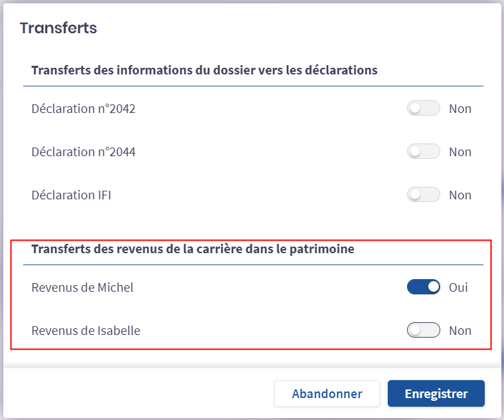Click the 'Déclaration n°2044' row label
Viewport: 504px width, 420px height.
click(84, 152)
